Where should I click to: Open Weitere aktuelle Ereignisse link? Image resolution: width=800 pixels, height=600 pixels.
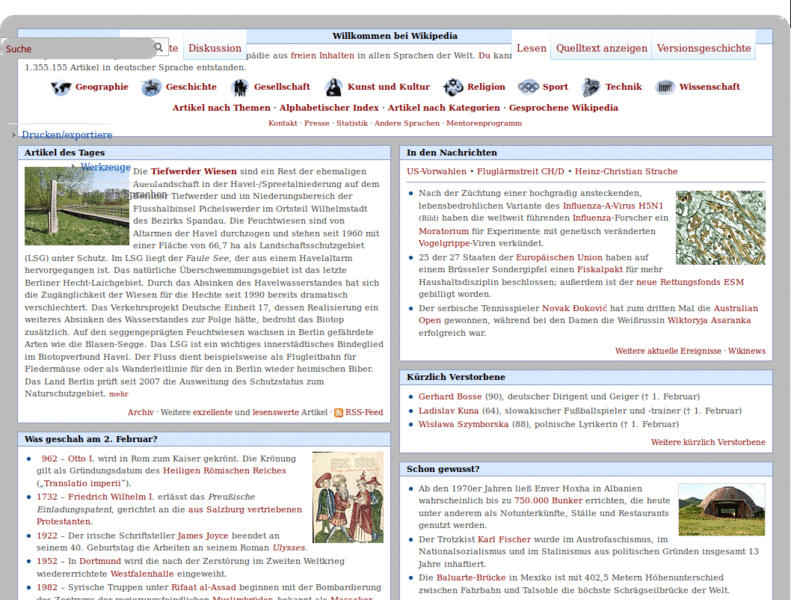[x=668, y=351]
